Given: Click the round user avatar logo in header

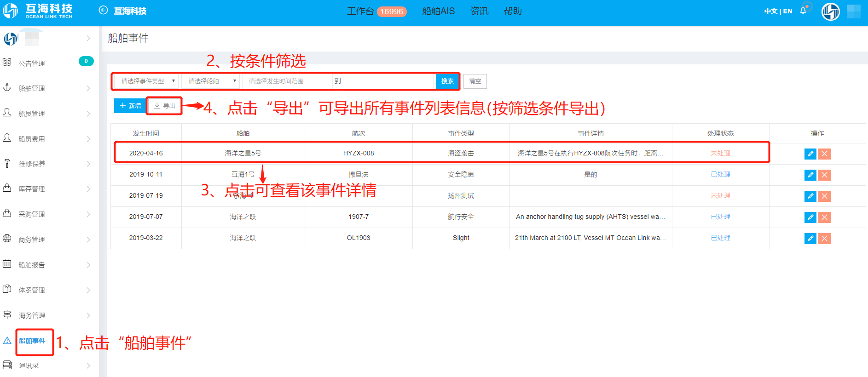Looking at the screenshot, I should [x=831, y=11].
